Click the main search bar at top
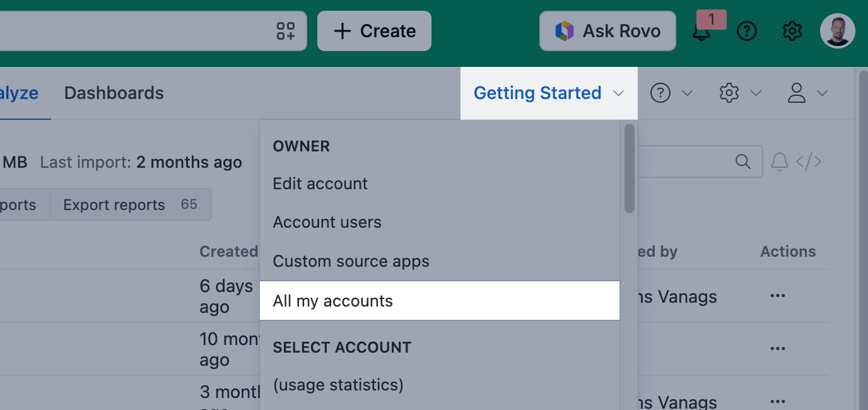868x410 pixels. (153, 31)
